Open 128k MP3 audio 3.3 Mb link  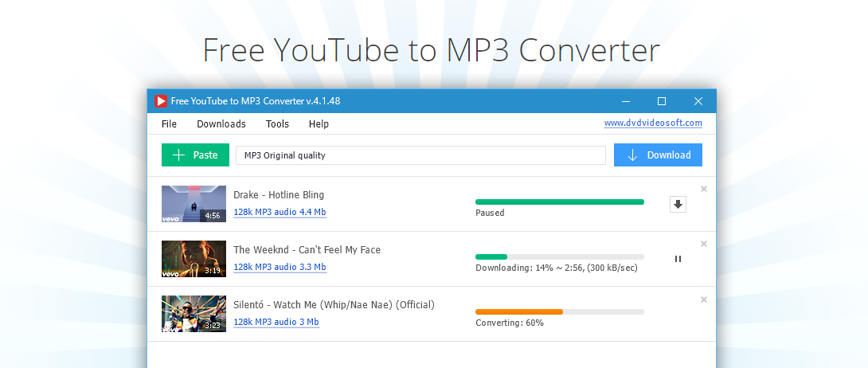coord(280,267)
